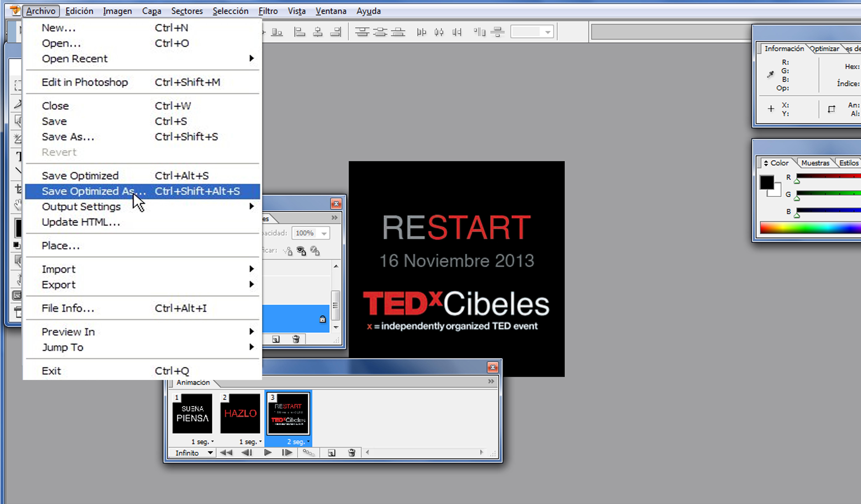The height and width of the screenshot is (504, 861).
Task: Open the Filtro menu
Action: coord(268,11)
